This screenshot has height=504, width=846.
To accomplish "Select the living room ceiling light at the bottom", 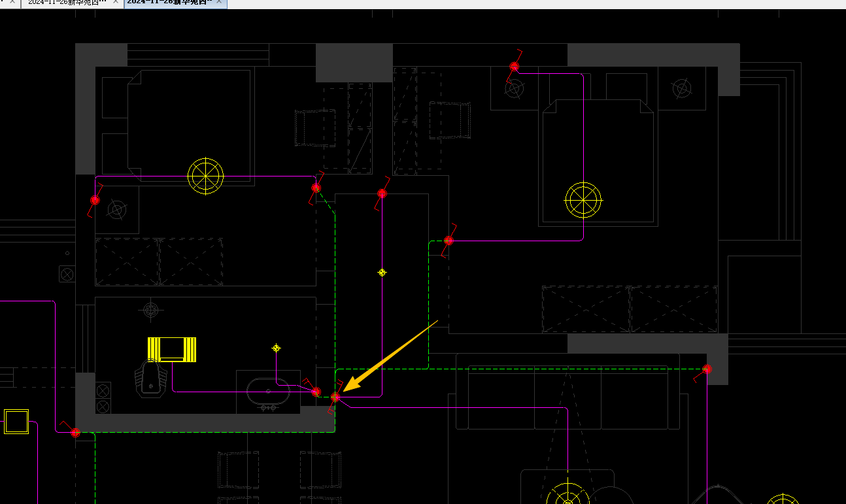I will (568, 494).
